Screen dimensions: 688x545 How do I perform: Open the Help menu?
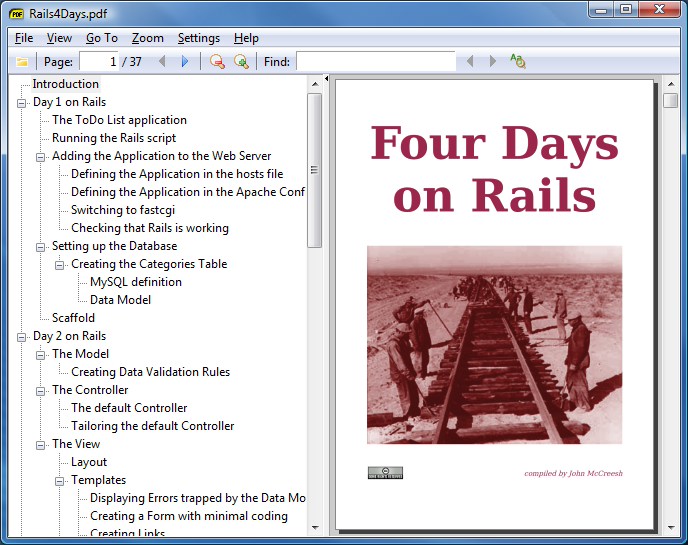point(246,38)
